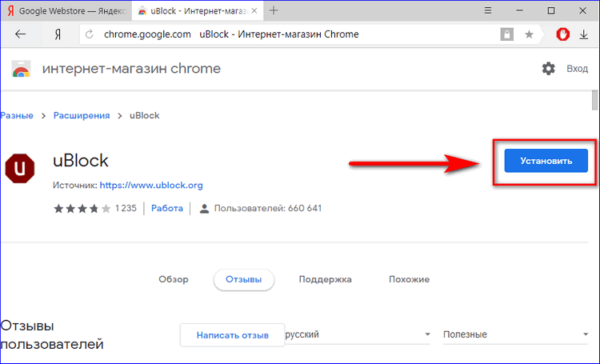Viewport: 600px width, 364px height.
Task: Open Yandex home via the Я icon
Action: [58, 35]
